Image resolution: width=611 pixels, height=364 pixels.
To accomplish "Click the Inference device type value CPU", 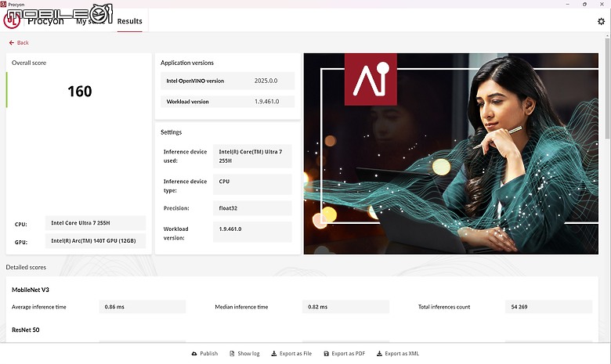I will [252, 184].
